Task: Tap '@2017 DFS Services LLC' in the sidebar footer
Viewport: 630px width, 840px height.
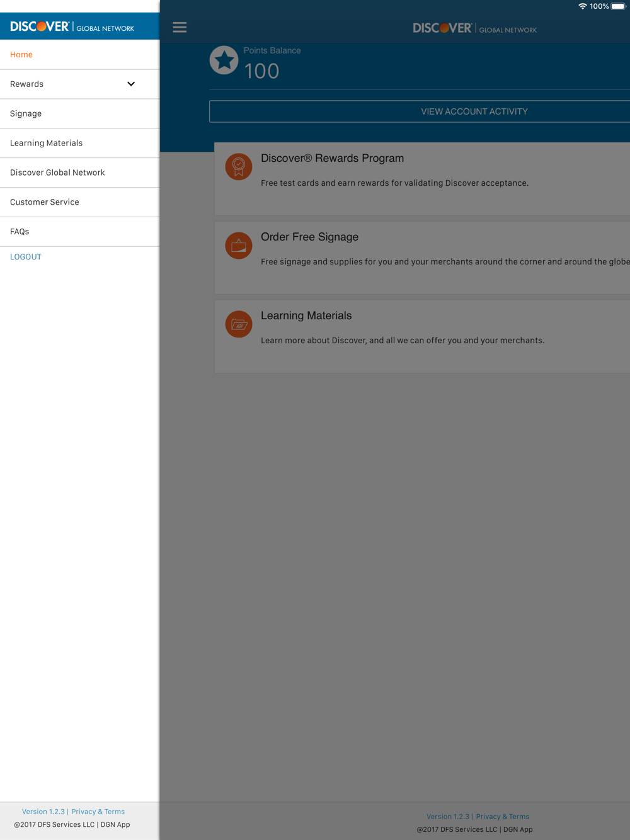Action: [54, 825]
